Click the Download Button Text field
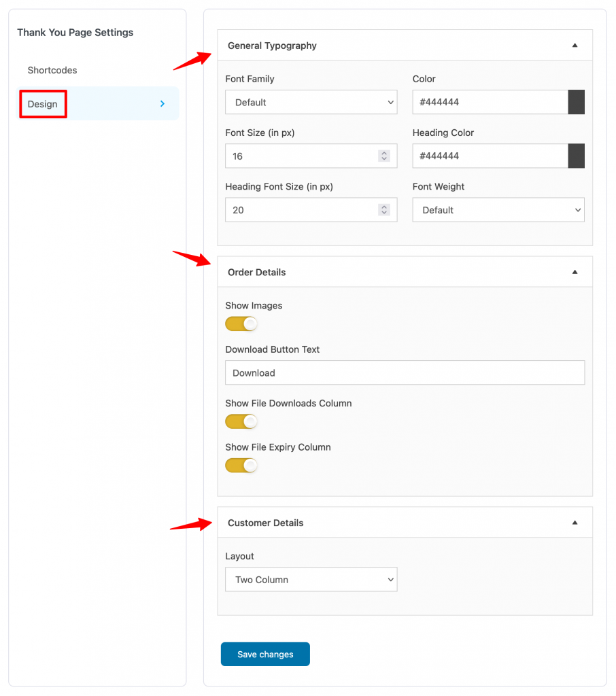This screenshot has width=616, height=696. point(405,372)
